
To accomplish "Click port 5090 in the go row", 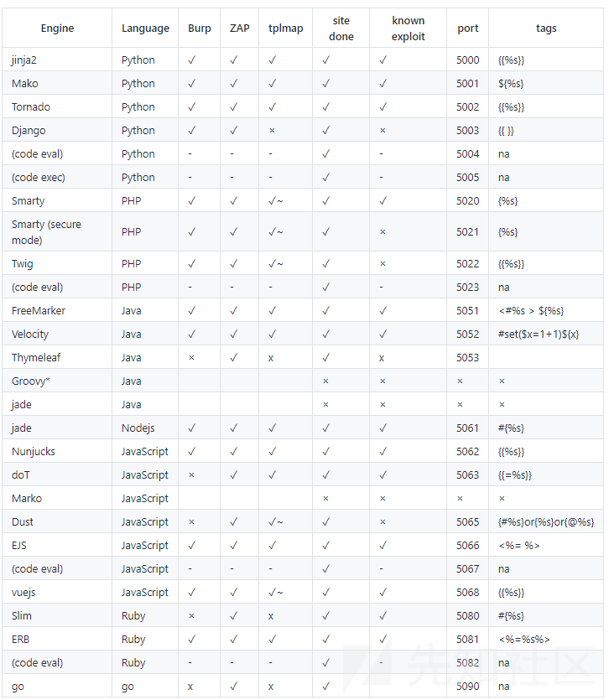I will click(x=468, y=687).
